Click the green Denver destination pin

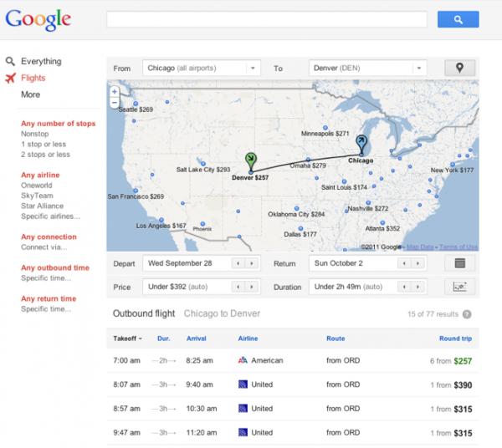251,161
